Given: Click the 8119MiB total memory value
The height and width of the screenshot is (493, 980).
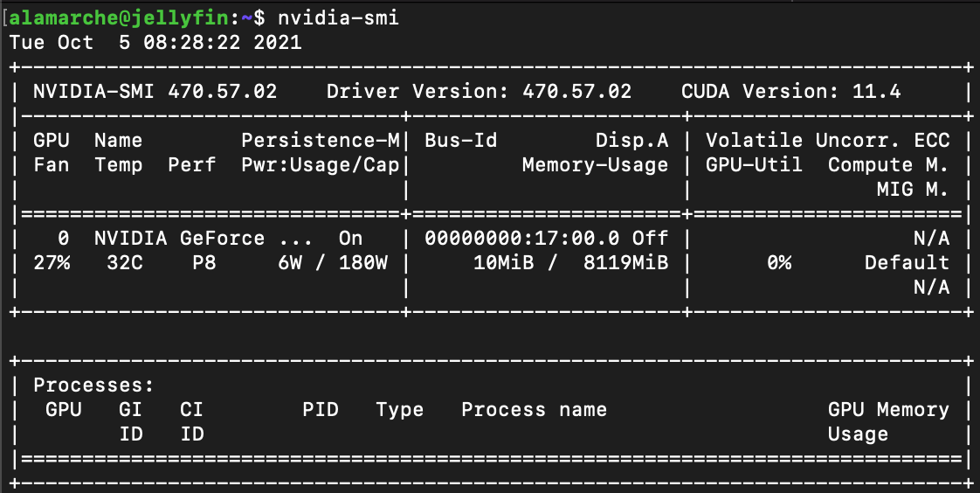Looking at the screenshot, I should [x=626, y=263].
